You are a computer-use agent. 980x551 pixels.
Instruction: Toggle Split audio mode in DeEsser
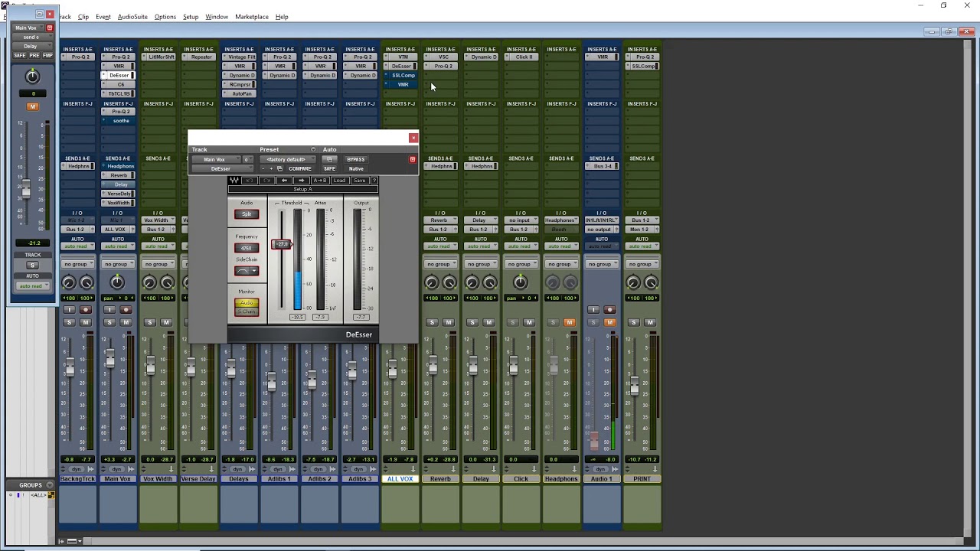(x=247, y=214)
